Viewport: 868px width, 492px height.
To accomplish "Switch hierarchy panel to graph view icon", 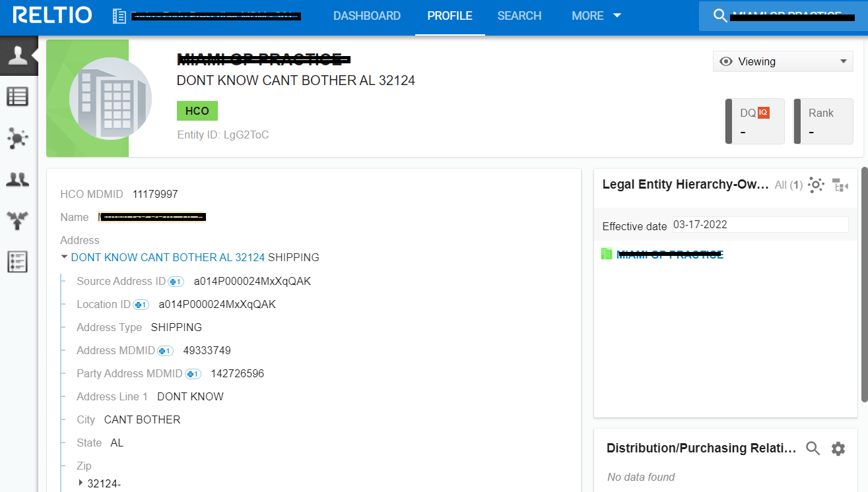I will [817, 185].
